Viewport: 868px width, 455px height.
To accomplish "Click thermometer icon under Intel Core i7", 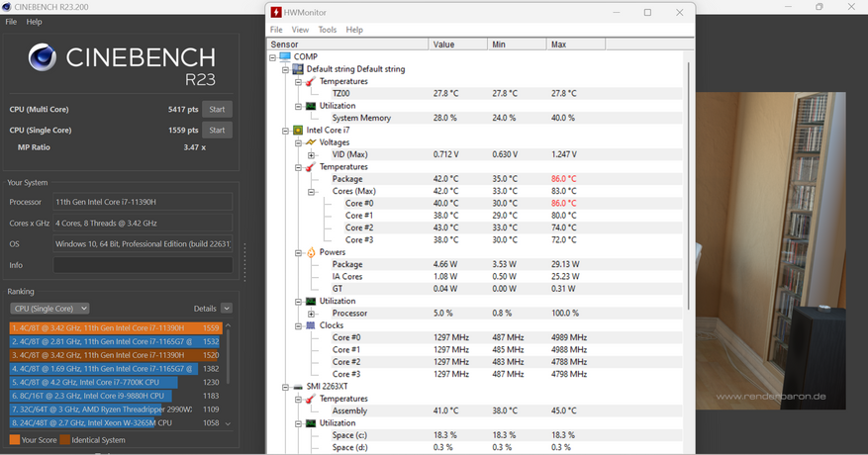I will [x=311, y=166].
